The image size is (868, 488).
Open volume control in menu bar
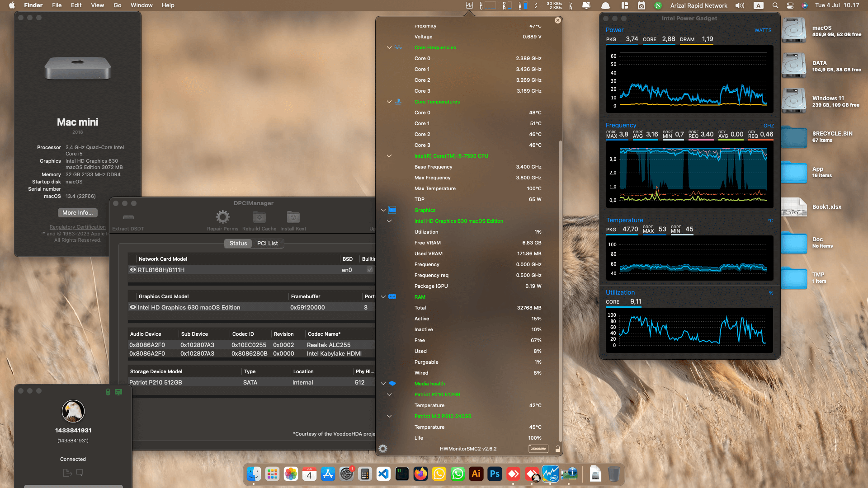(x=740, y=5)
